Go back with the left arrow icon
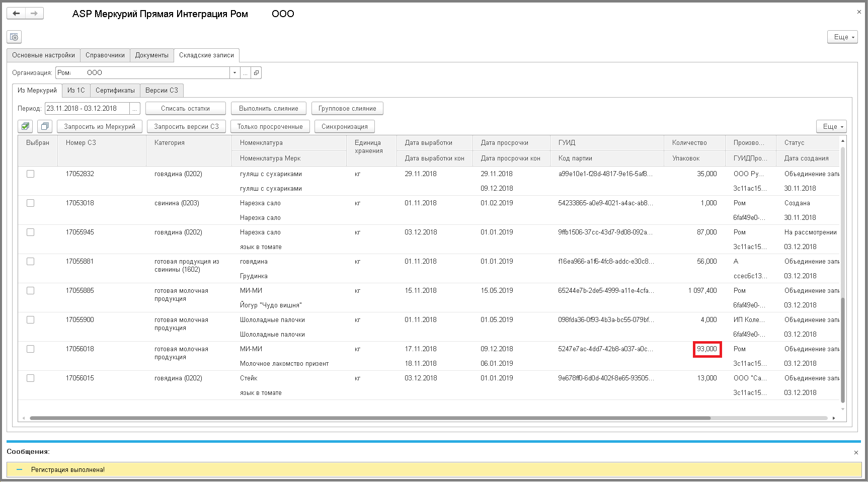Viewport: 868px width, 482px height. tap(16, 14)
